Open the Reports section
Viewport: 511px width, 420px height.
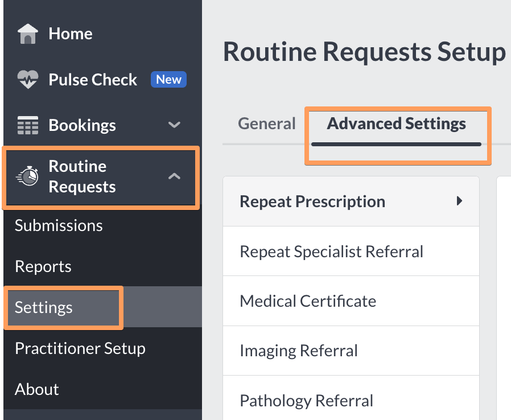click(x=43, y=266)
